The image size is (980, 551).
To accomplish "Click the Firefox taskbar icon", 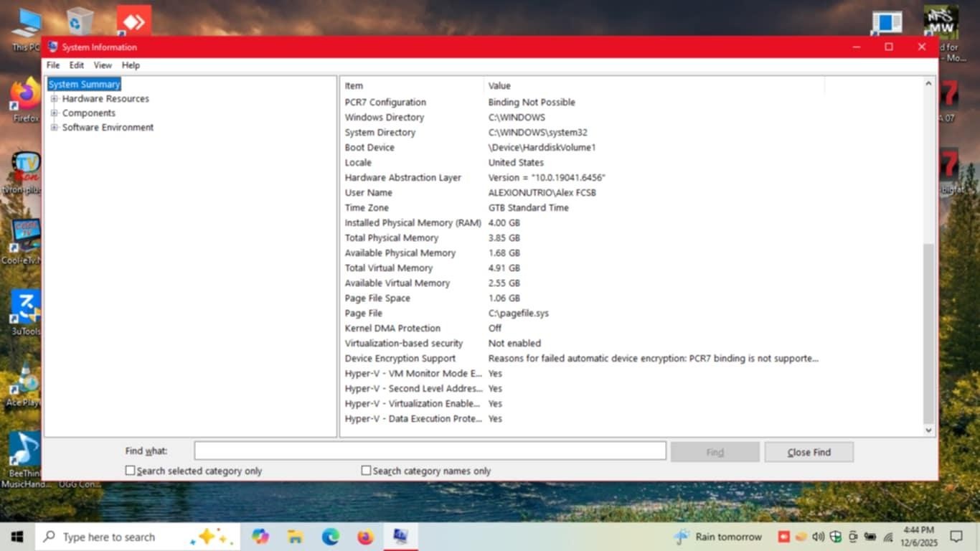I will click(365, 537).
